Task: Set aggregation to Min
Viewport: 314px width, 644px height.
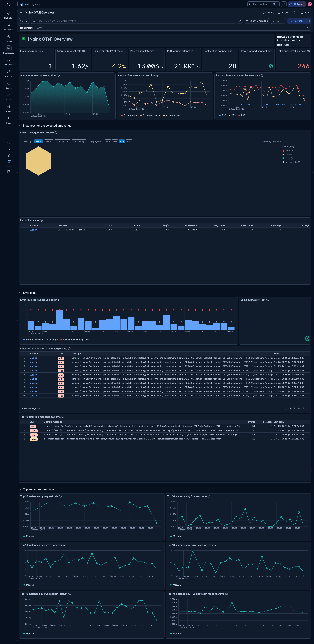Action: pyautogui.click(x=108, y=142)
